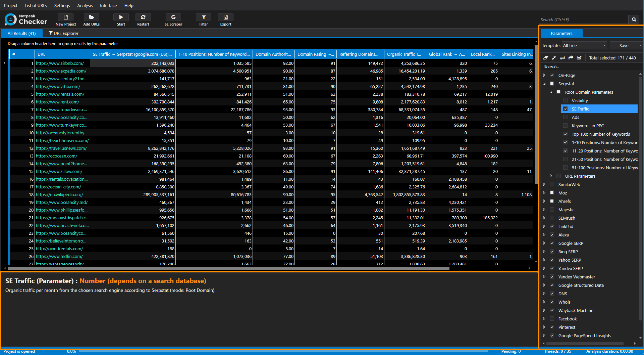Select the Yandex Webmaster tree item
The width and height of the screenshot is (644, 355).
(x=577, y=277)
